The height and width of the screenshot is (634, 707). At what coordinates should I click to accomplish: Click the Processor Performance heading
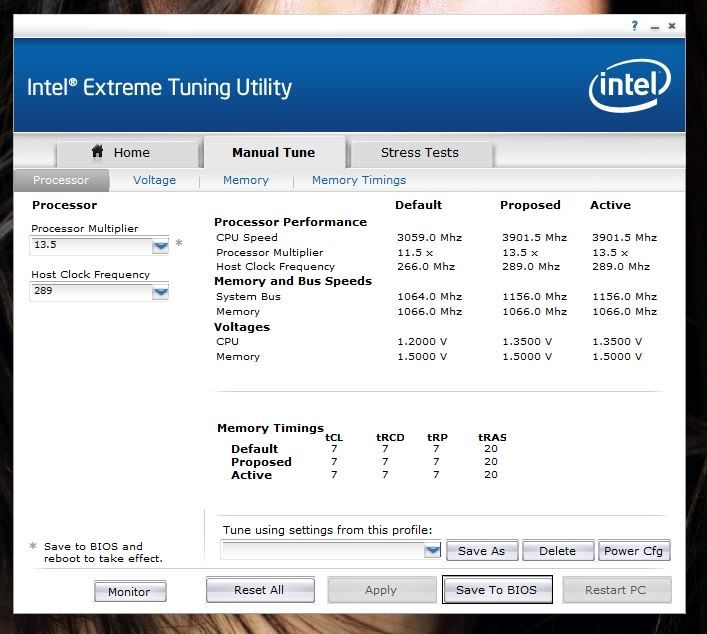tap(290, 222)
